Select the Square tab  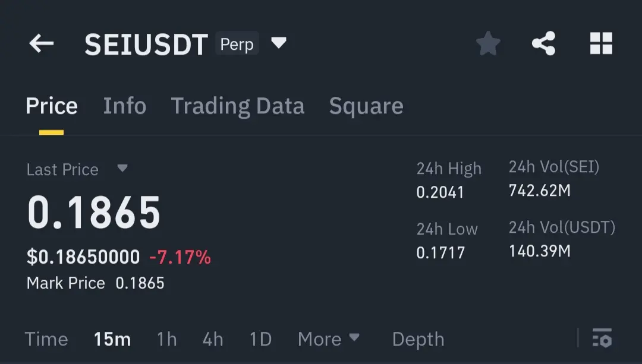(x=366, y=106)
